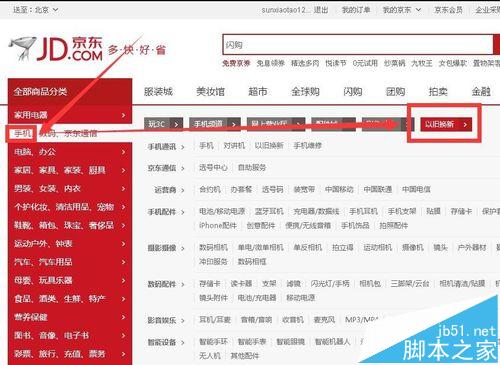Click 拍立得 link
500x365 pixels.
tap(343, 247)
